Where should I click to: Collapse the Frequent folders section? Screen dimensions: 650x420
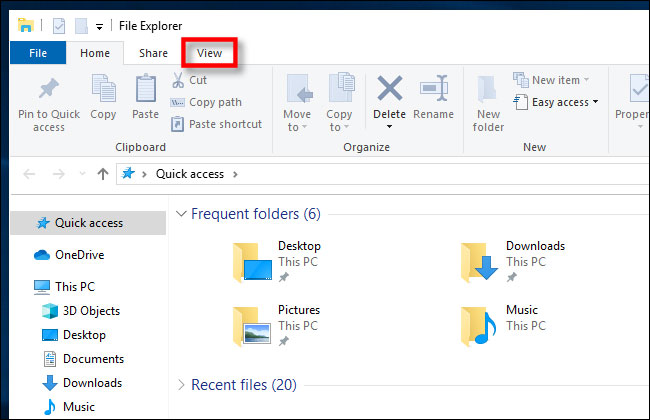(x=181, y=214)
